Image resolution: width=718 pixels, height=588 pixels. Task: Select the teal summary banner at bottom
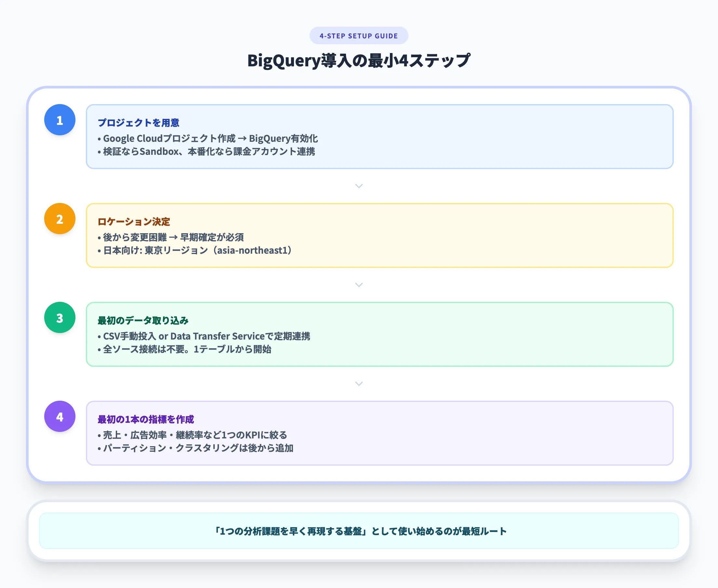point(359,531)
